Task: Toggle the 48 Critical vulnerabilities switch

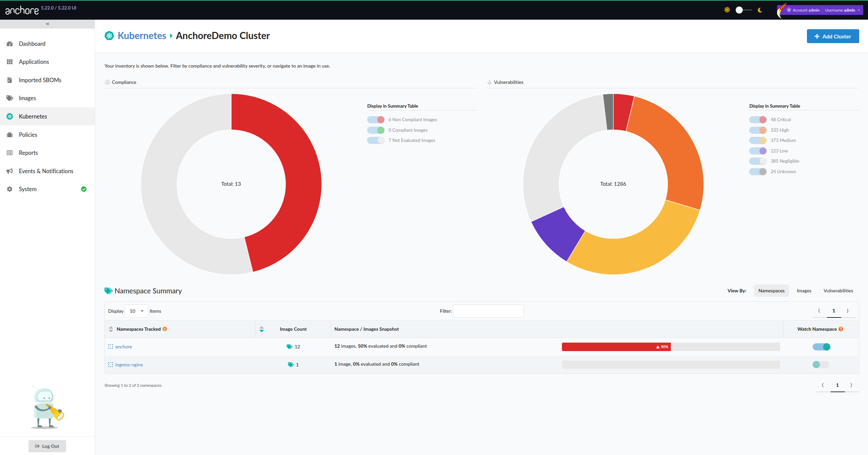Action: (x=758, y=120)
